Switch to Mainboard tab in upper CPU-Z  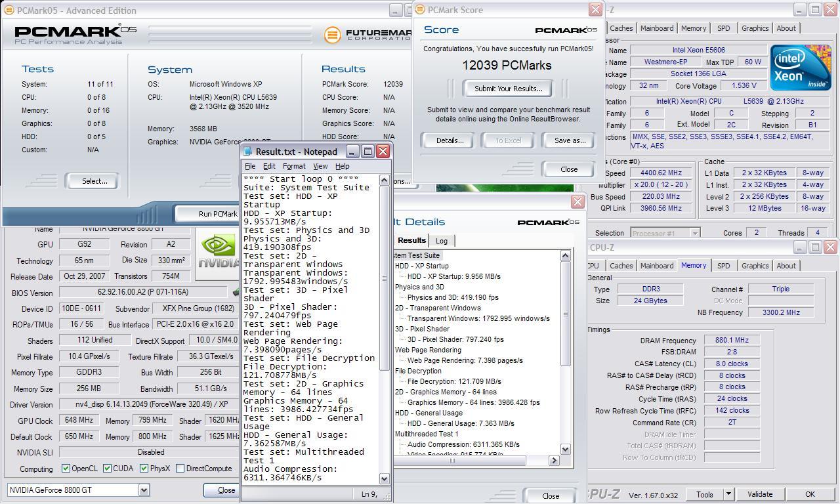(657, 28)
